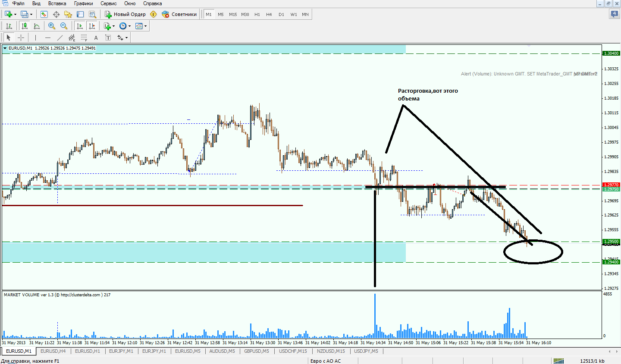Zoom out of the chart
Screen dimensions: 621x364
click(64, 26)
